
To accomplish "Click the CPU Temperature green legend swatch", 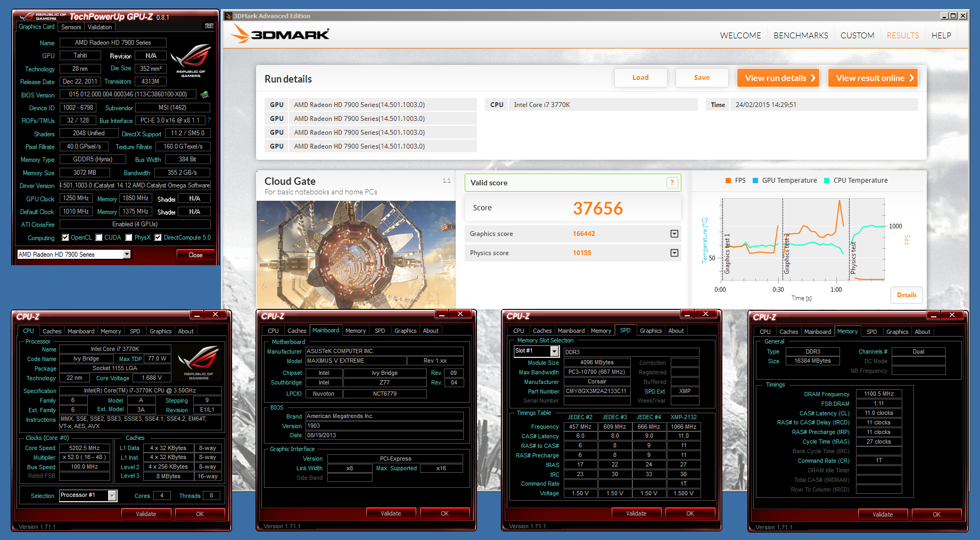I will (x=826, y=181).
